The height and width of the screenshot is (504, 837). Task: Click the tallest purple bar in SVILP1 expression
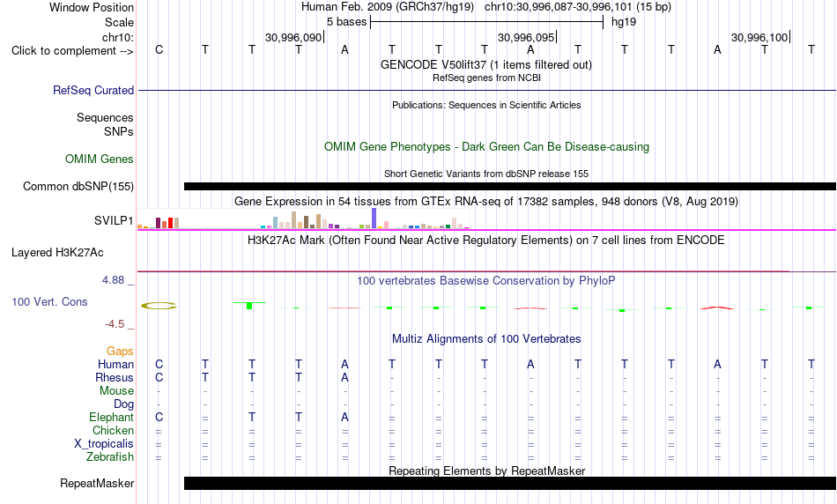374,219
